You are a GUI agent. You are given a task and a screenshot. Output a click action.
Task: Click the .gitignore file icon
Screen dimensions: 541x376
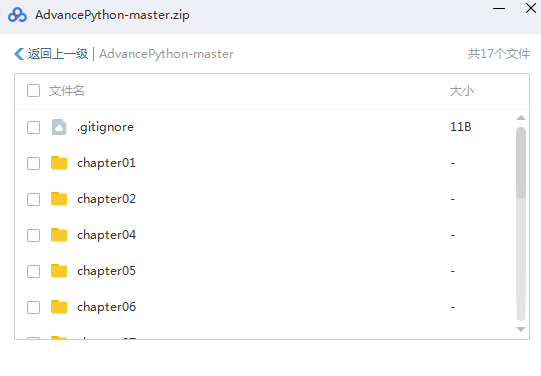point(59,127)
